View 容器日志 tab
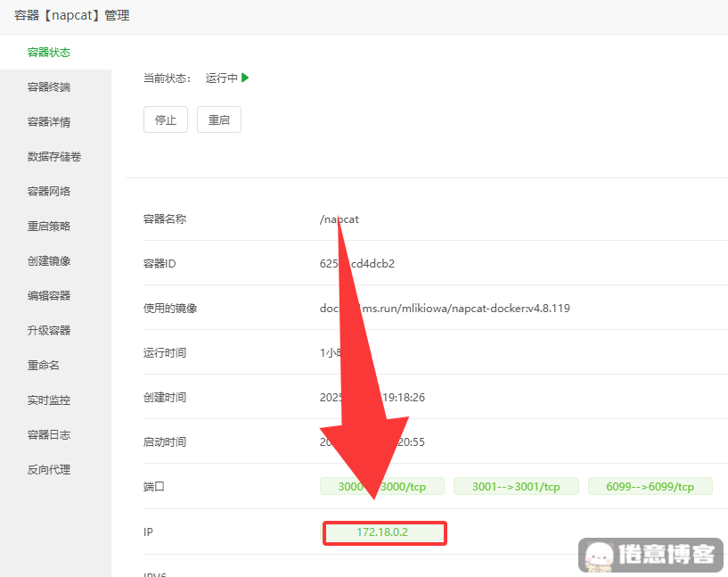 49,435
